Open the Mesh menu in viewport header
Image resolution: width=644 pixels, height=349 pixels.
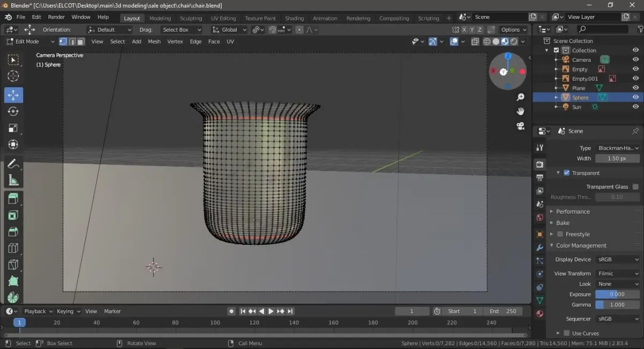[x=154, y=41]
